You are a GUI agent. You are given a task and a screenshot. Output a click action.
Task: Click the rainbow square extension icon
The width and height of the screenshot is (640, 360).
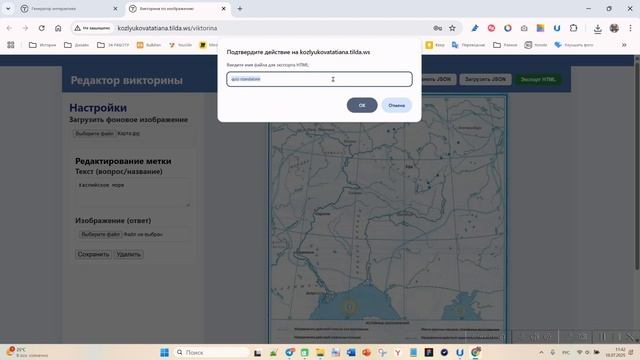tap(540, 28)
